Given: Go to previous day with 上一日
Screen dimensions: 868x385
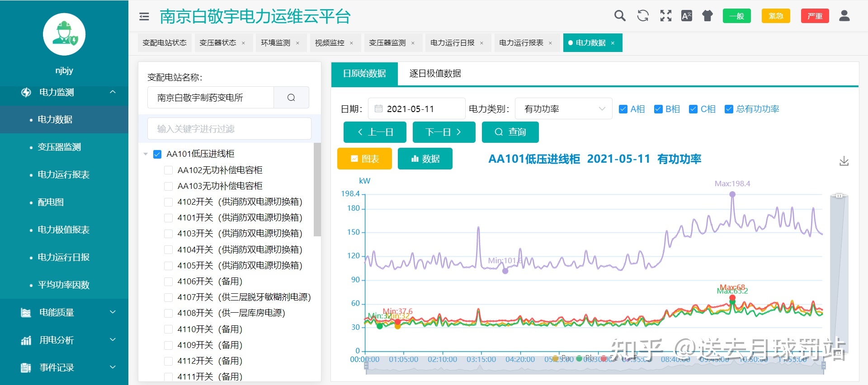Looking at the screenshot, I should click(375, 132).
